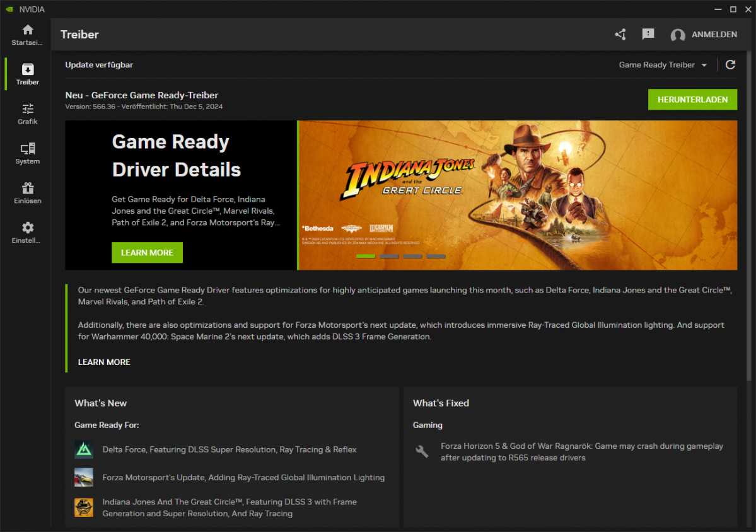Viewport: 756px width, 532px height.
Task: Open the Grafik settings icon
Action: pos(28,109)
